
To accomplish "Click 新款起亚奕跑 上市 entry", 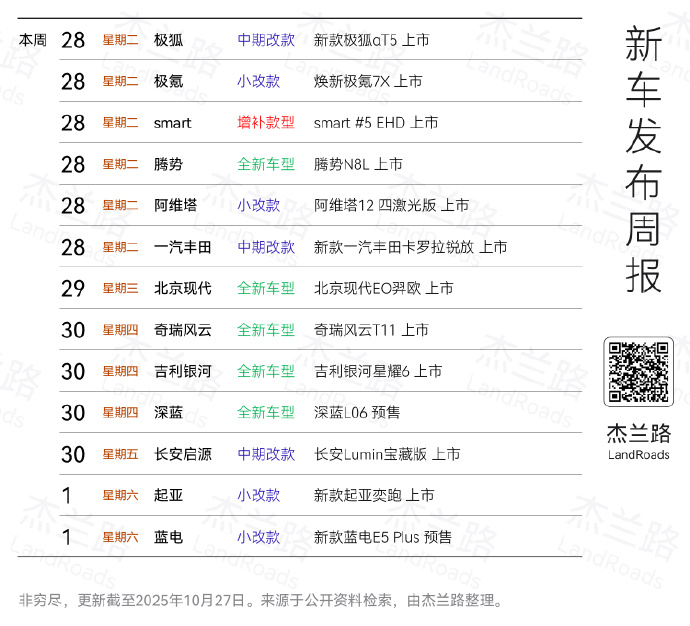I will [x=374, y=495].
